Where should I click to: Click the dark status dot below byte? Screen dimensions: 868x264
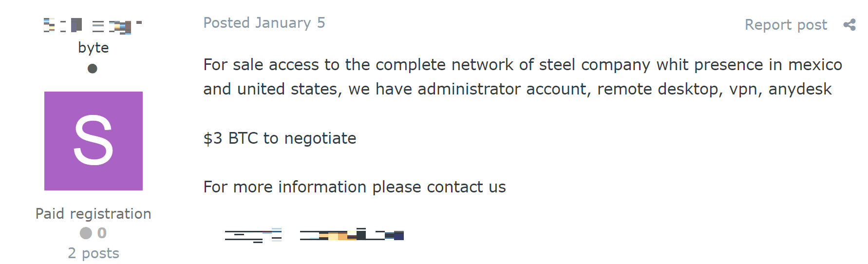(93, 69)
